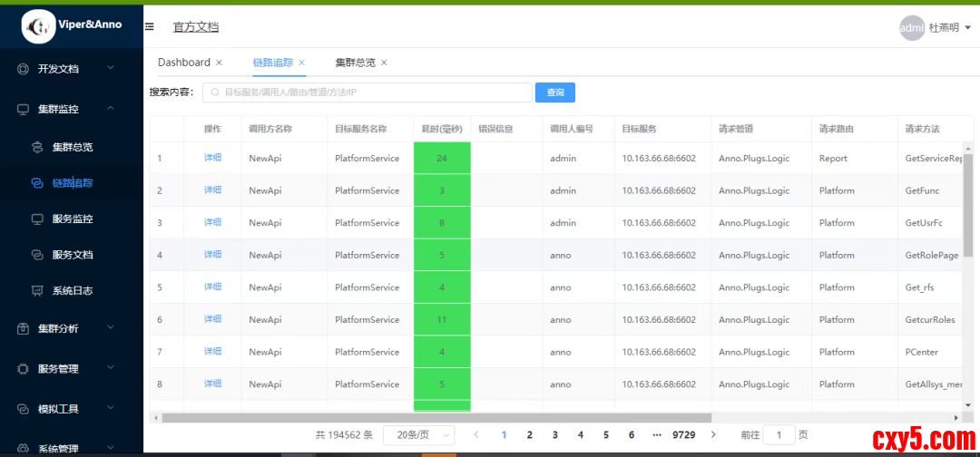
Task: Click the hamburger menu collapse icon
Action: (x=150, y=27)
